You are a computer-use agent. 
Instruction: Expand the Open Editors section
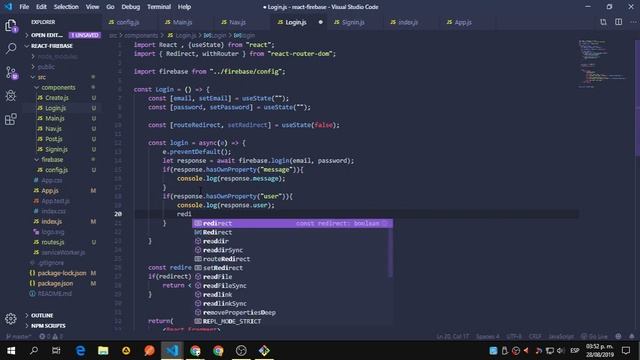(x=47, y=35)
